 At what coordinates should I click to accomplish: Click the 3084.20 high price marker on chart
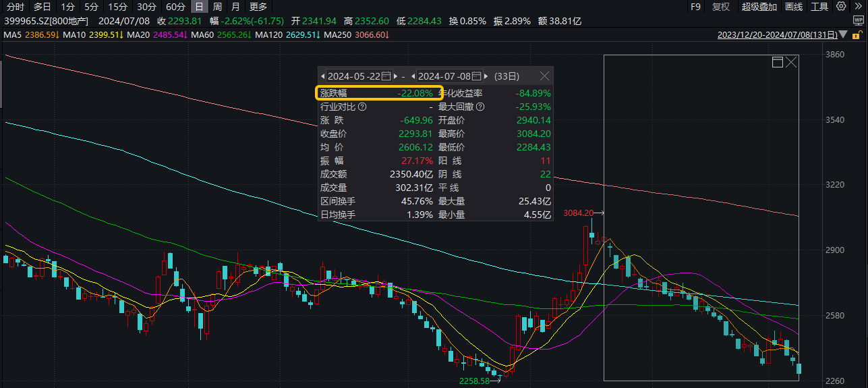(578, 213)
